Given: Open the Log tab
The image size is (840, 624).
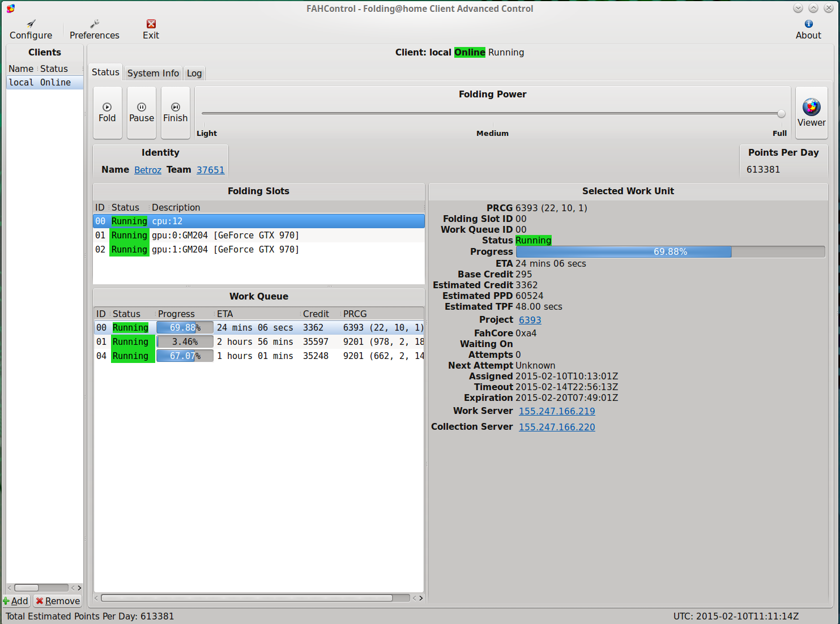Looking at the screenshot, I should point(194,73).
